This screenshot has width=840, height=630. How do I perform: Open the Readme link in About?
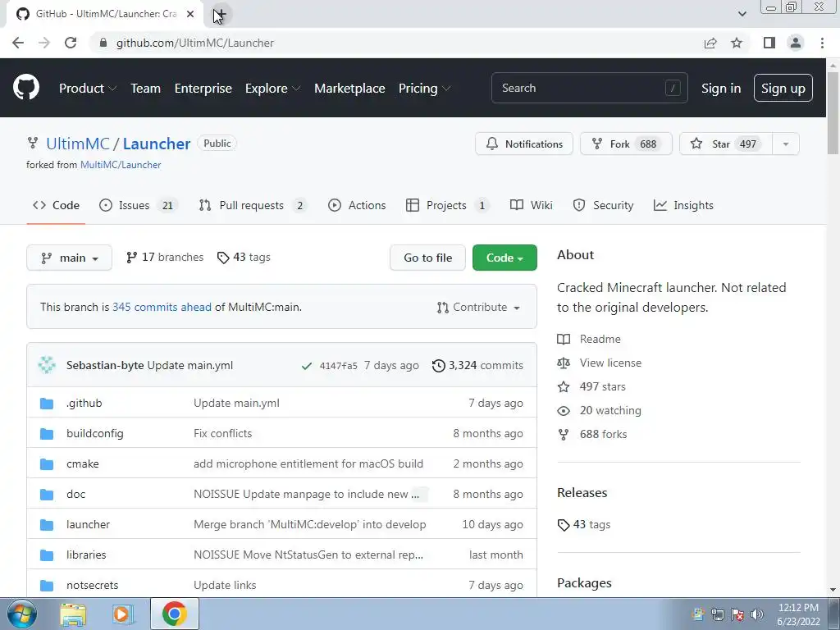(x=600, y=339)
